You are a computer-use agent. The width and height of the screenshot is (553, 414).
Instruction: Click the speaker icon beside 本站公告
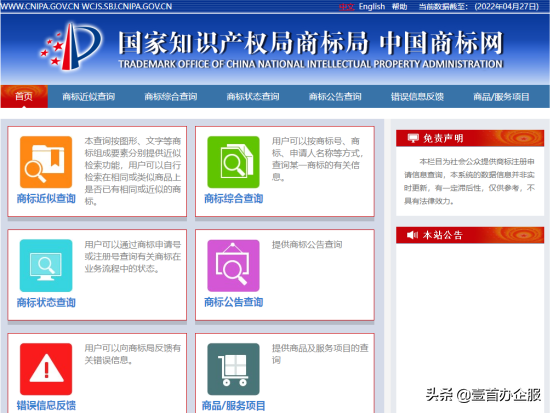[412, 235]
